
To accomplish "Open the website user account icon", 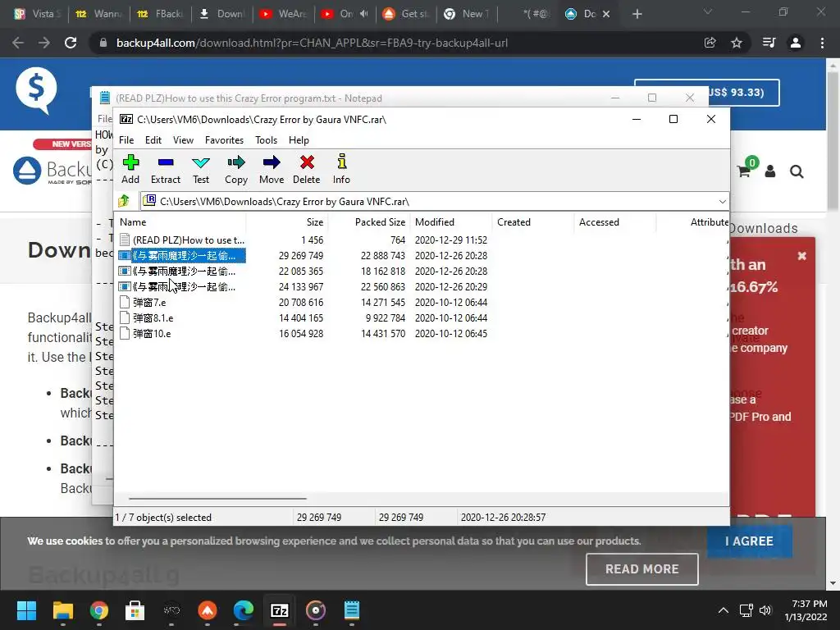I will [769, 171].
